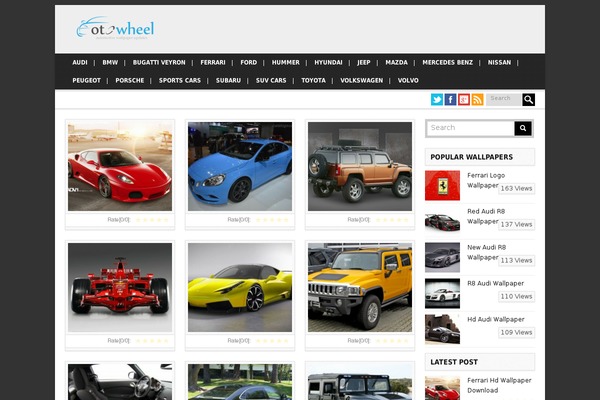This screenshot has width=600, height=400.
Task: Click the 163 Views badge
Action: (x=516, y=188)
